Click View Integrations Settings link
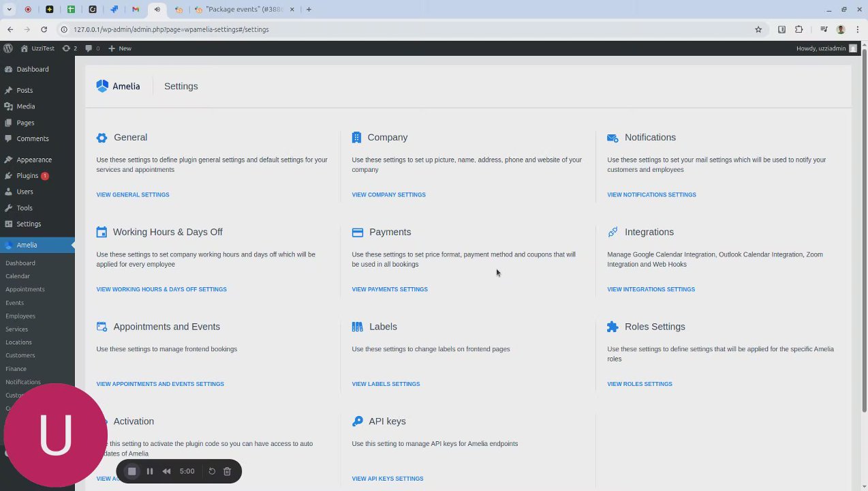The width and height of the screenshot is (868, 491). point(651,289)
